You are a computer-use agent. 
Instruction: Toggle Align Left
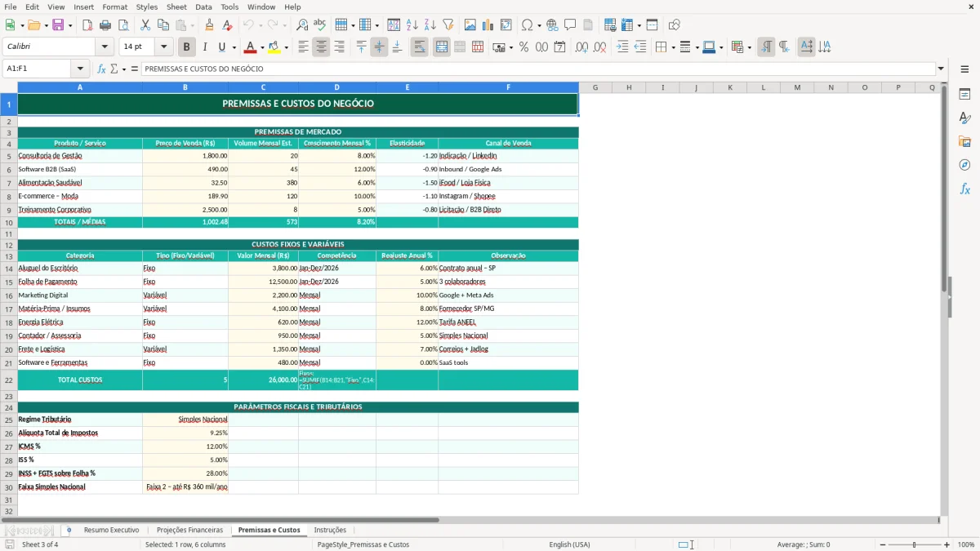303,47
